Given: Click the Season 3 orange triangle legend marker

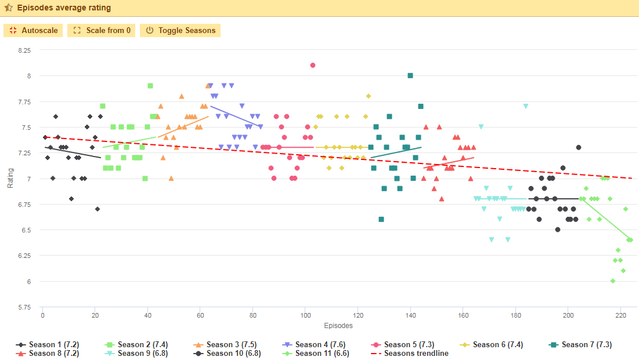Looking at the screenshot, I should tap(198, 345).
